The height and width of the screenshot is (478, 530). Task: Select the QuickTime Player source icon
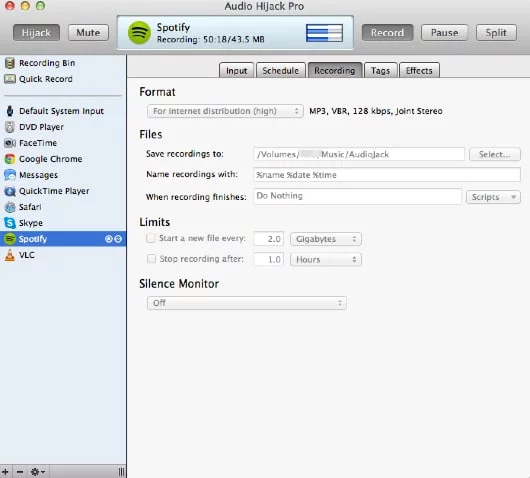(10, 191)
